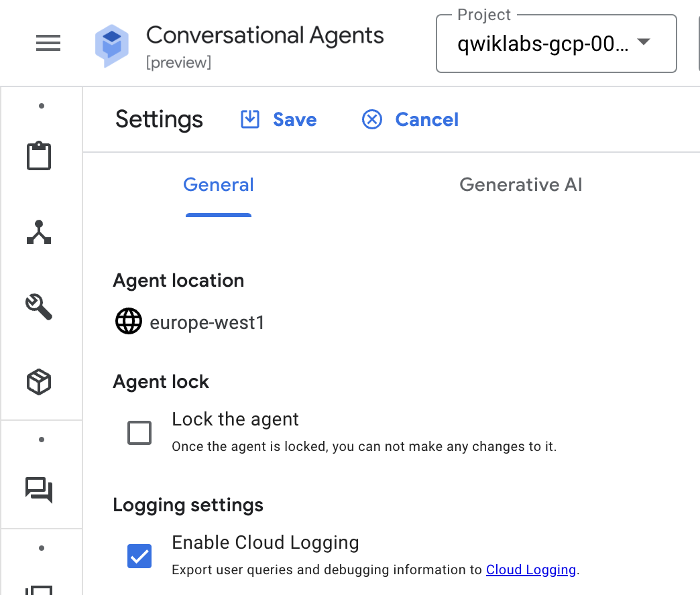The height and width of the screenshot is (595, 700).
Task: Switch to the Generative AI tab
Action: [x=520, y=185]
